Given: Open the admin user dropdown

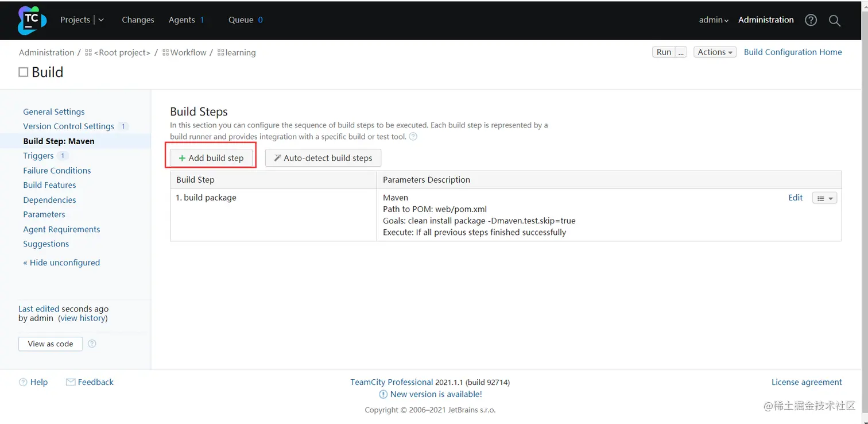Looking at the screenshot, I should [x=714, y=20].
